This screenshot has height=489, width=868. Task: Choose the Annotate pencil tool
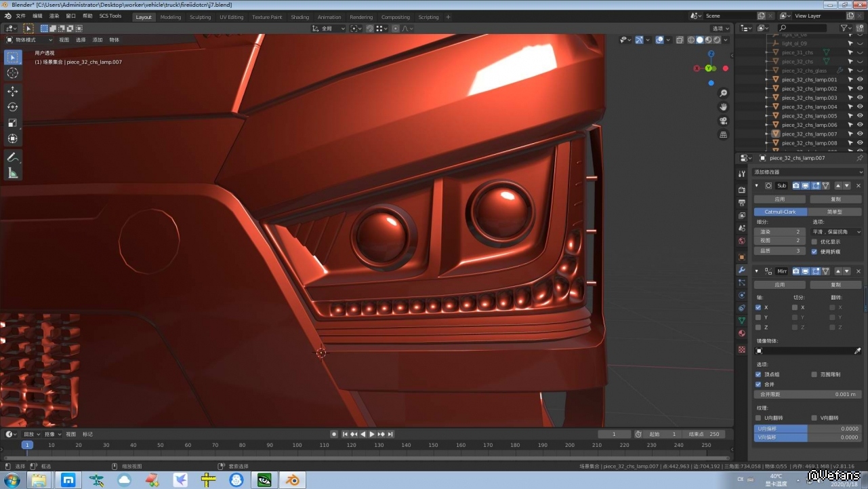point(13,157)
